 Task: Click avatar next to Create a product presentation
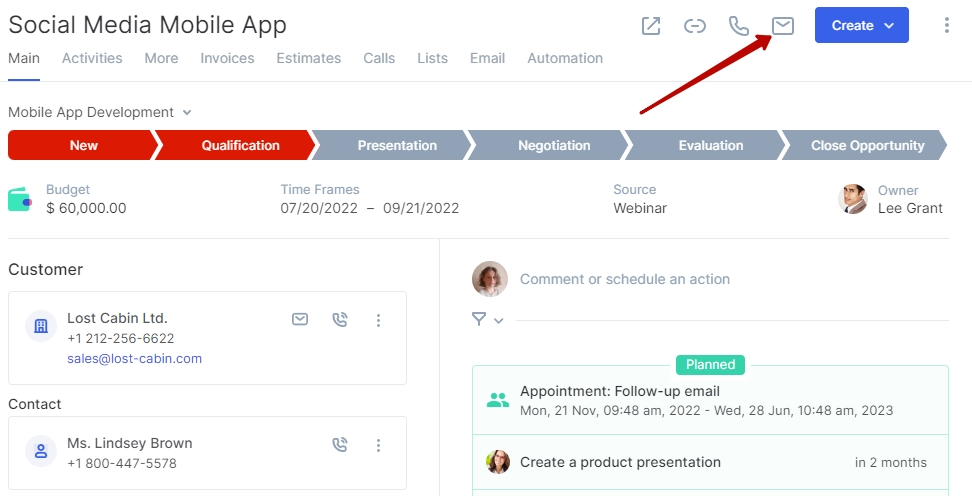(498, 462)
